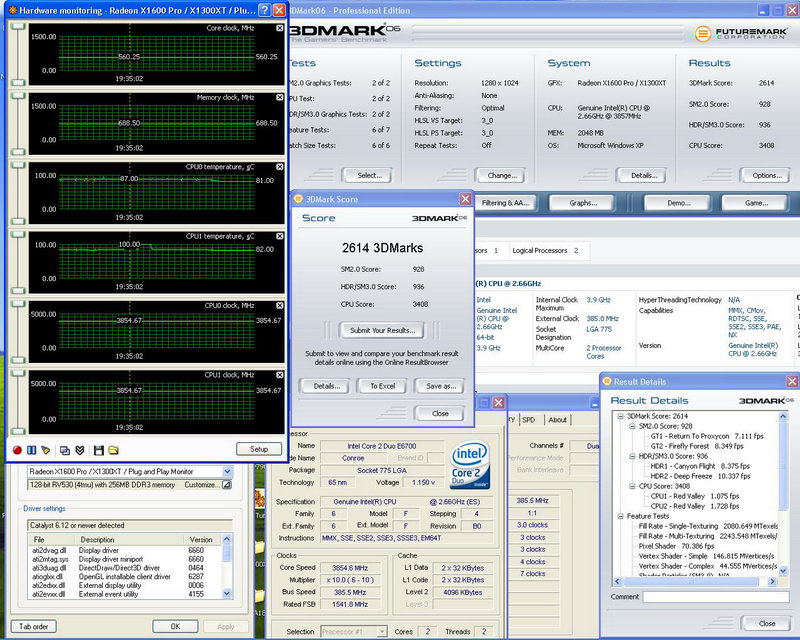Open the About tab in CPU-Z

click(x=558, y=420)
